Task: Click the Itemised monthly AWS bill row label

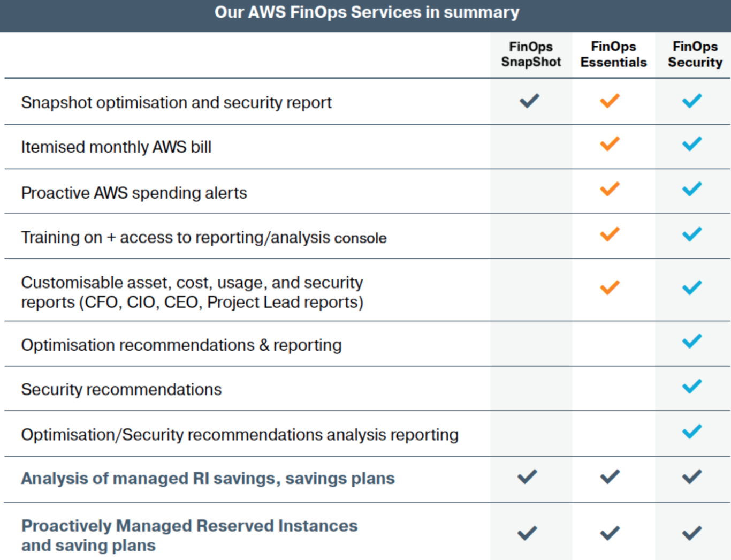Action: (116, 147)
